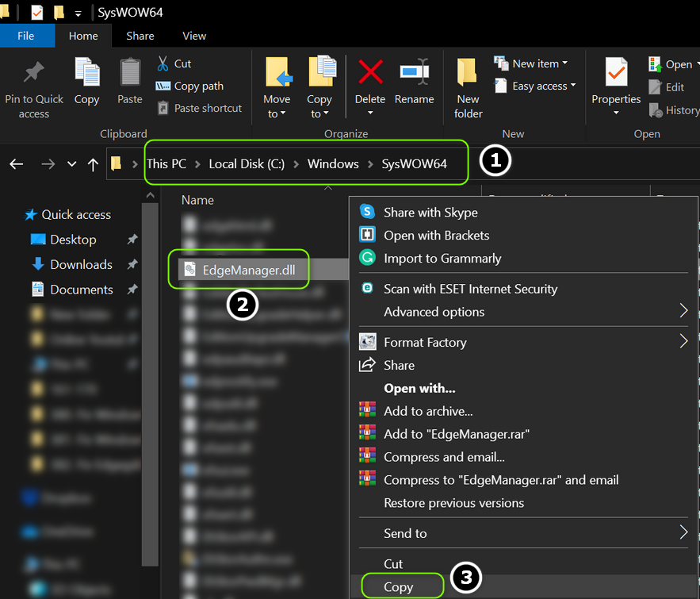Screen dimensions: 700x599
Task: Click the Rename icon in ribbon
Action: pos(414,73)
